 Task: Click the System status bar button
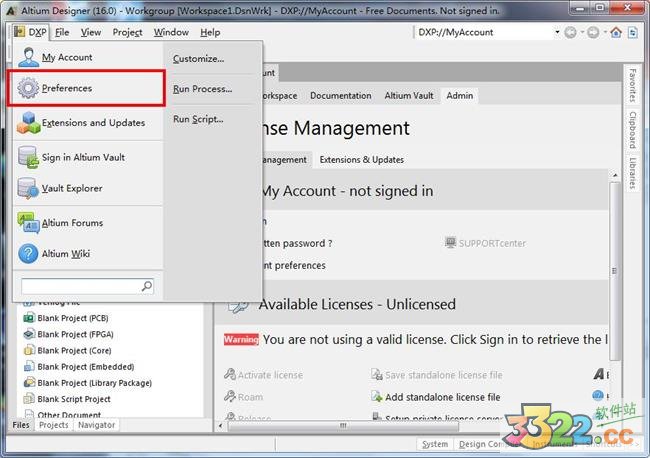coord(435,444)
